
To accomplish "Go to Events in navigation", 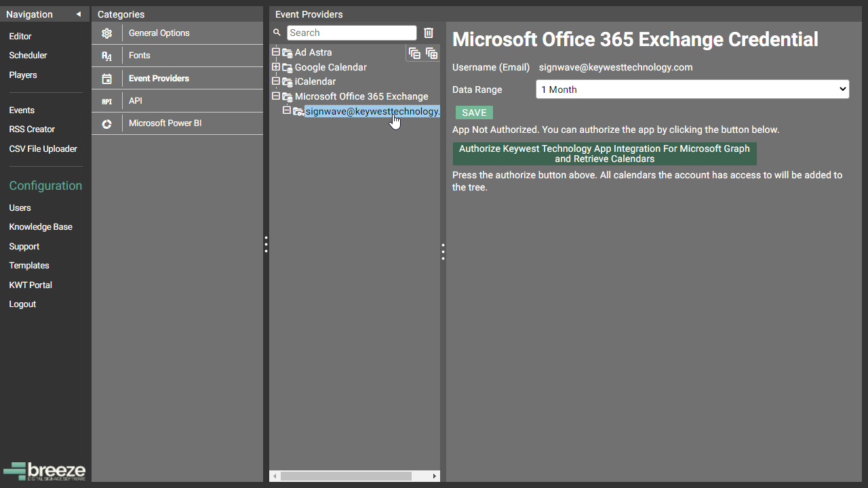I will pos(22,110).
